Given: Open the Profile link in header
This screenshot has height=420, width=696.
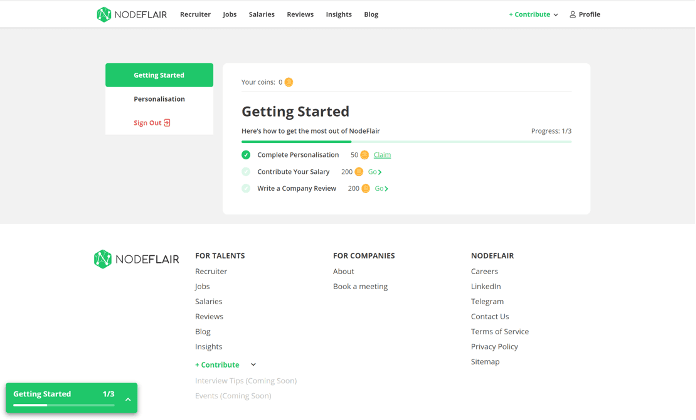Looking at the screenshot, I should click(585, 15).
